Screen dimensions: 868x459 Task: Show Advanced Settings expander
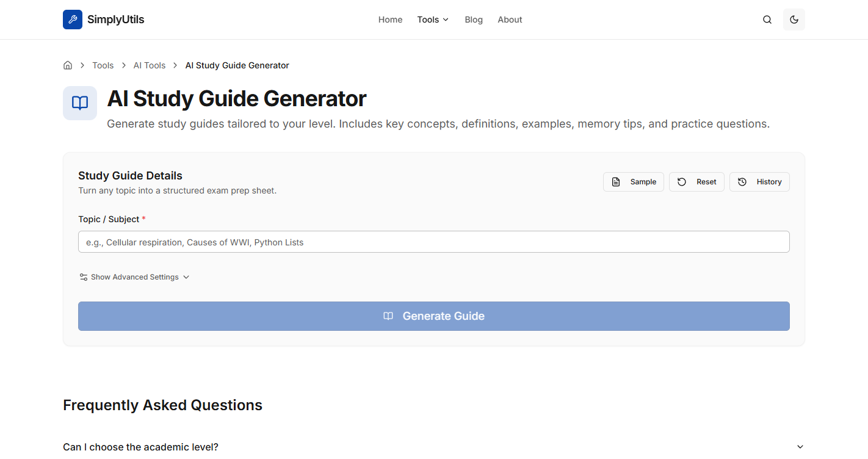point(134,277)
